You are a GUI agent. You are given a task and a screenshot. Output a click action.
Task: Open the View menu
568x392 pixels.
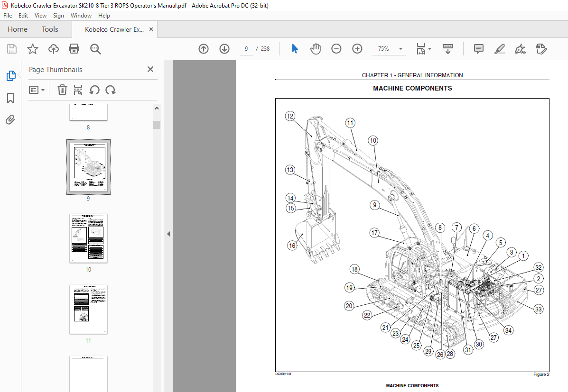click(x=41, y=16)
